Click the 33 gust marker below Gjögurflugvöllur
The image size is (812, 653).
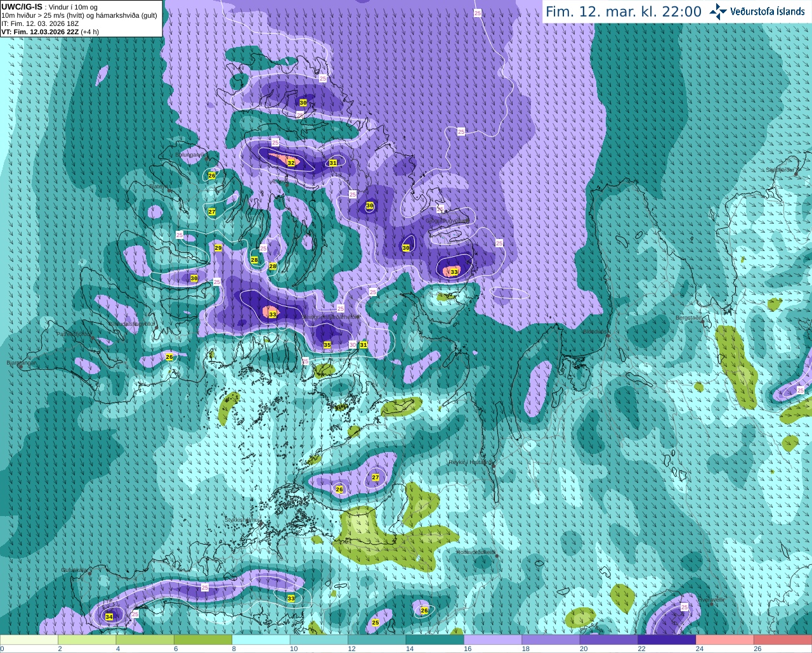(454, 272)
